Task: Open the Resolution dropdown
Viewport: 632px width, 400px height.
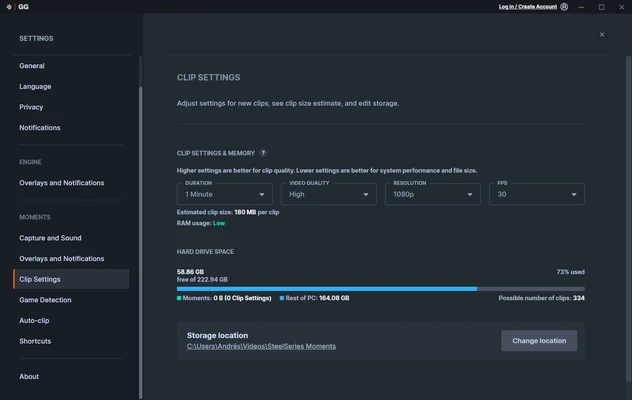Action: coord(433,194)
